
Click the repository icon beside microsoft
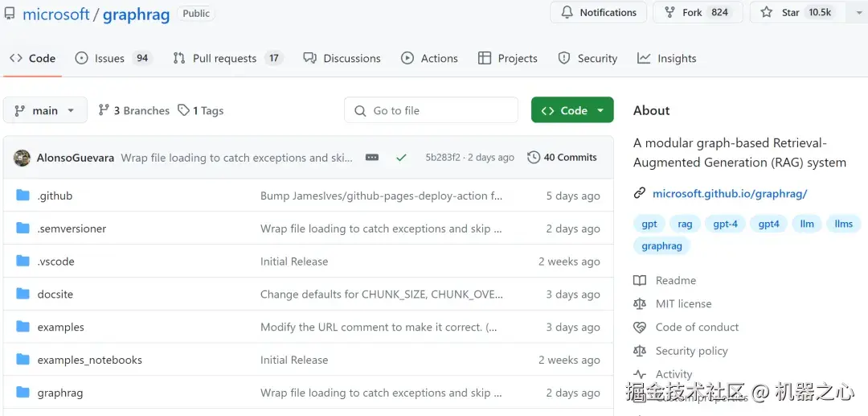tap(9, 14)
